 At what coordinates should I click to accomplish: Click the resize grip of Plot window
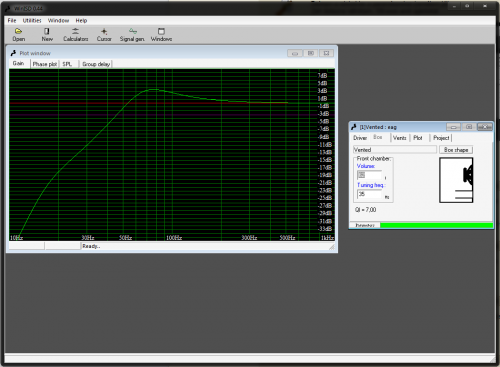[x=331, y=247]
